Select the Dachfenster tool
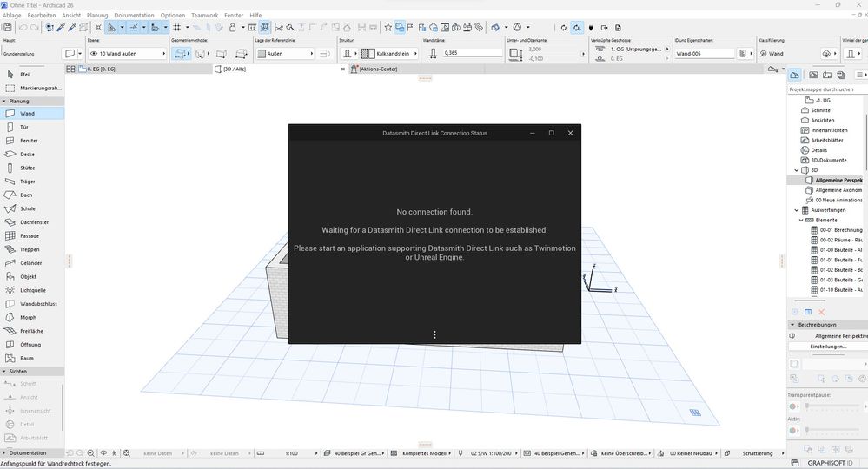Viewport: 868px width, 469px height. (x=32, y=222)
